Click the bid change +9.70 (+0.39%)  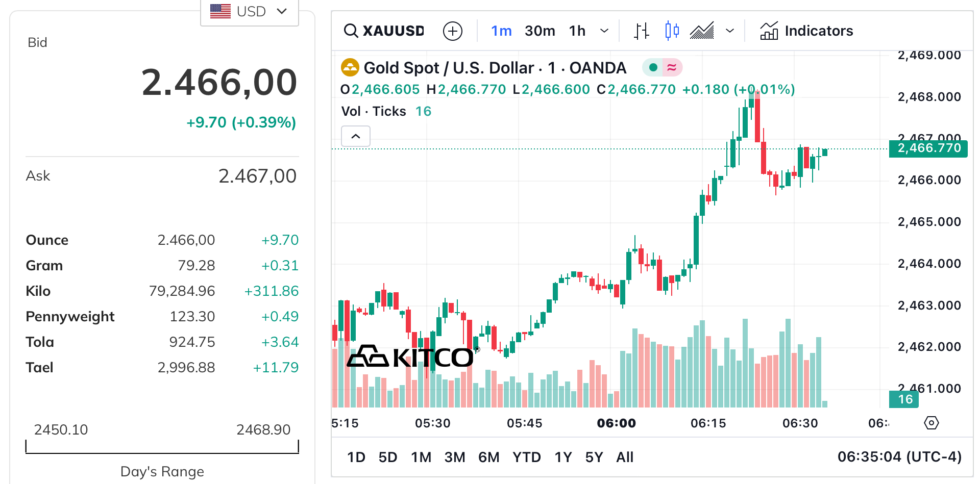pyautogui.click(x=241, y=122)
